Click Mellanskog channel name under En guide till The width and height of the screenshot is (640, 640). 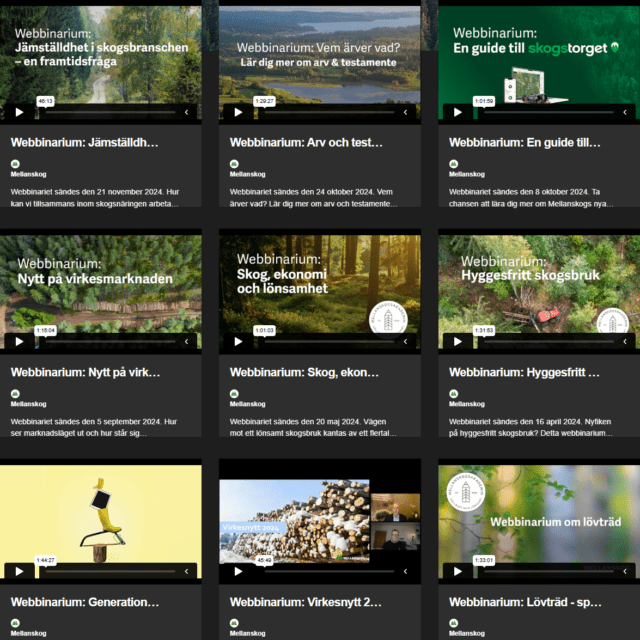[x=468, y=174]
